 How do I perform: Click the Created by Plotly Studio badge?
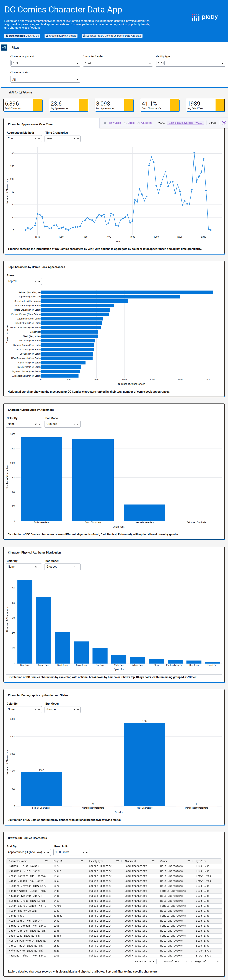point(61,36)
